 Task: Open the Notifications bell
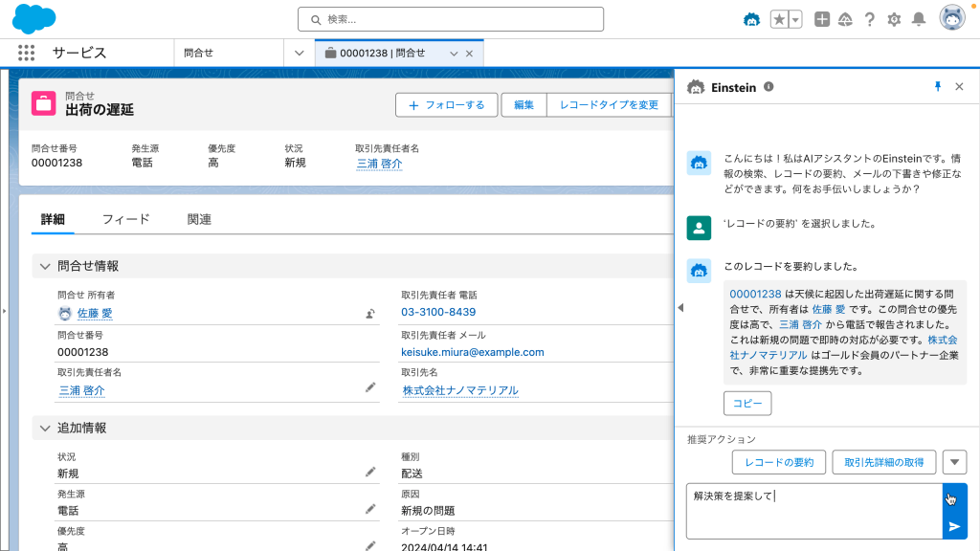(919, 20)
